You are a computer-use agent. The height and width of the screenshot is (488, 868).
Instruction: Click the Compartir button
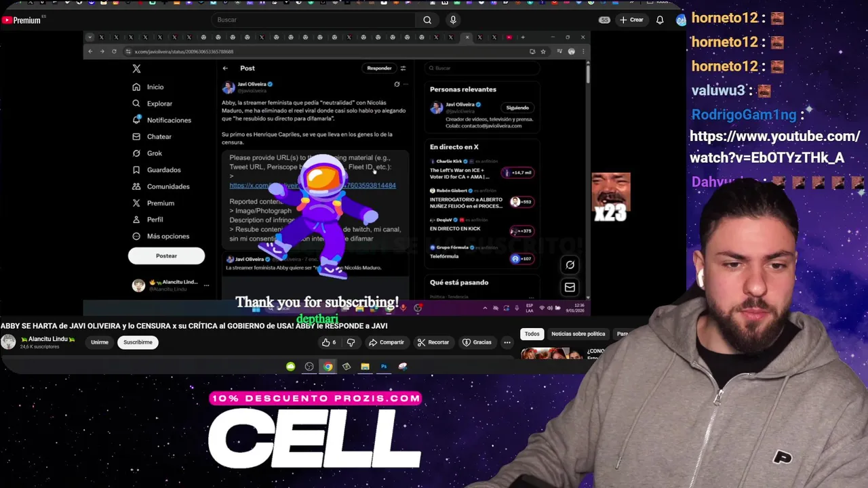(x=386, y=342)
